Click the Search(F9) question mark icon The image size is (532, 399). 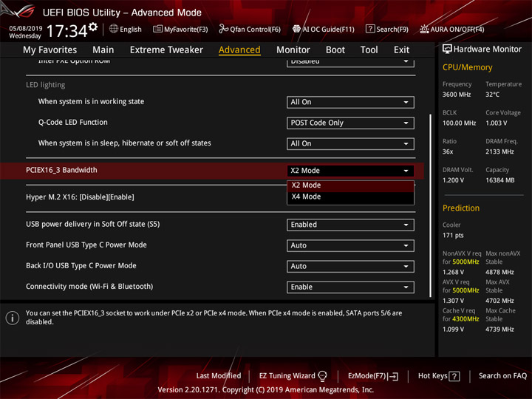pos(370,29)
